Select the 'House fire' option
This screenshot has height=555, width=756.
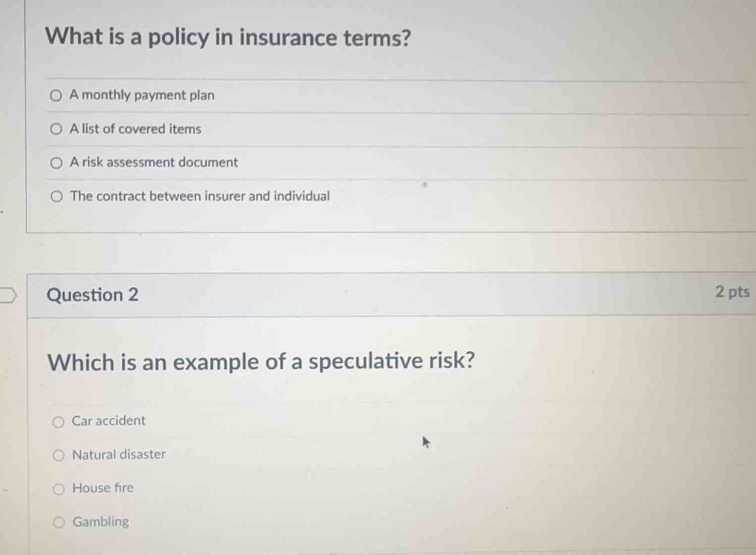point(59,489)
